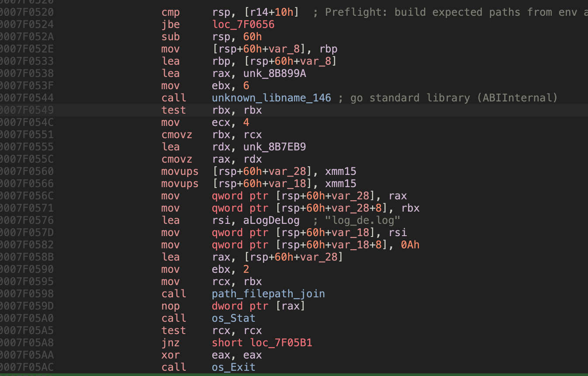Screen dimensions: 588x376
Task: Click the nop instruction mnemonic
Action: click(x=170, y=306)
